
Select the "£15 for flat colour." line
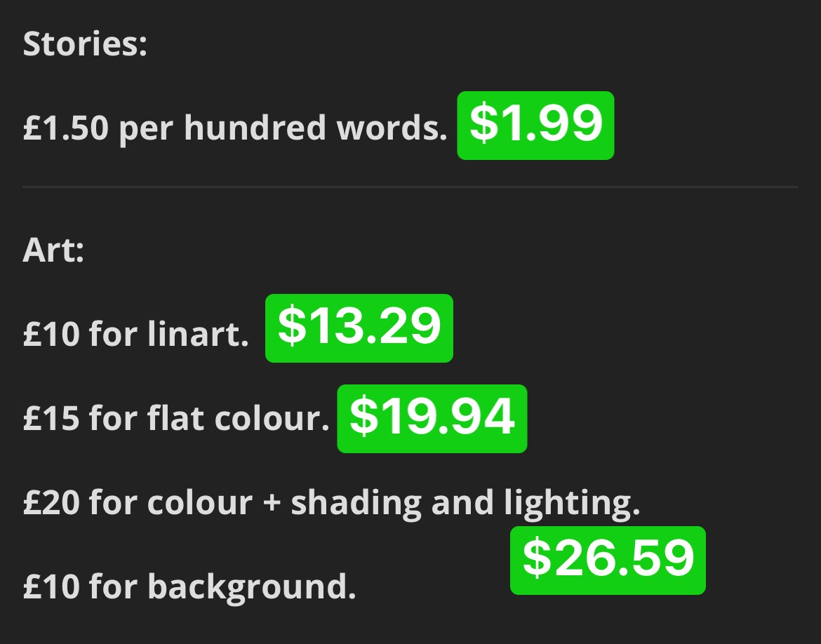(x=175, y=419)
